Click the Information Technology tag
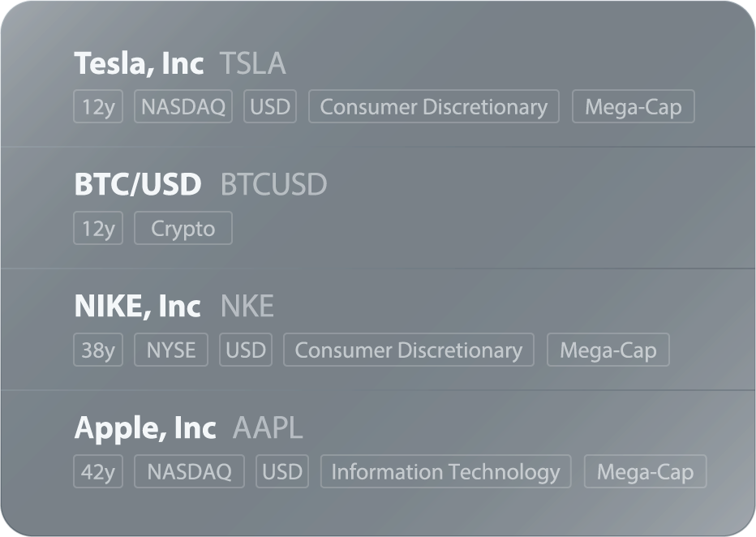Image resolution: width=756 pixels, height=537 pixels. pos(446,471)
